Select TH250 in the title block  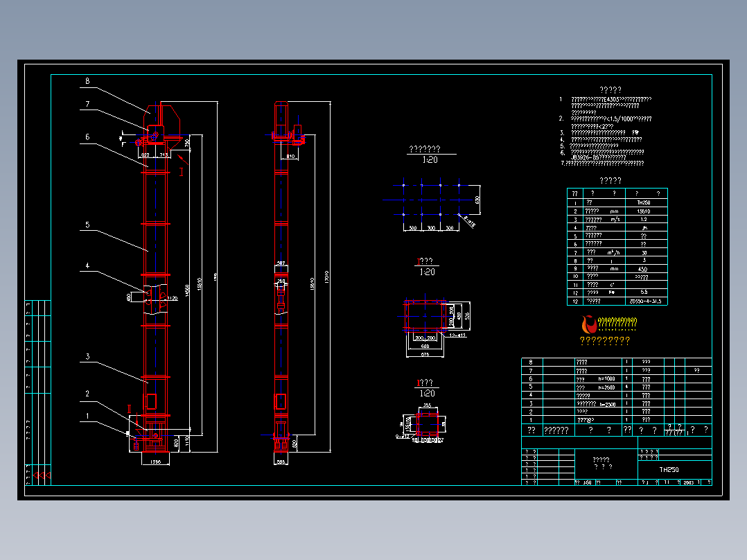pos(669,469)
